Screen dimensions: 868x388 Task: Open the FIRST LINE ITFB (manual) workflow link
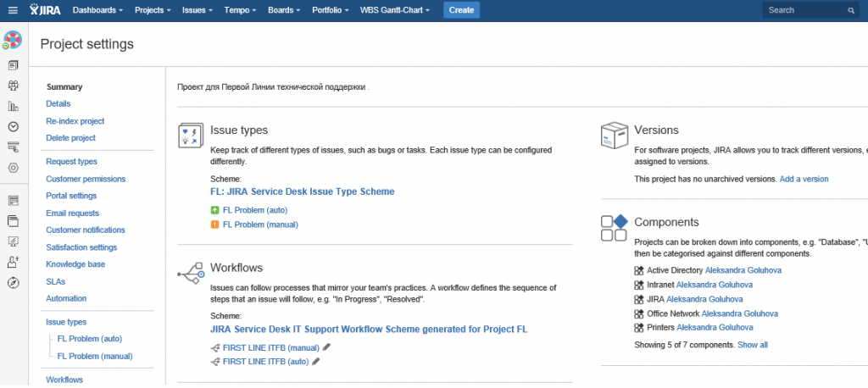tap(271, 347)
